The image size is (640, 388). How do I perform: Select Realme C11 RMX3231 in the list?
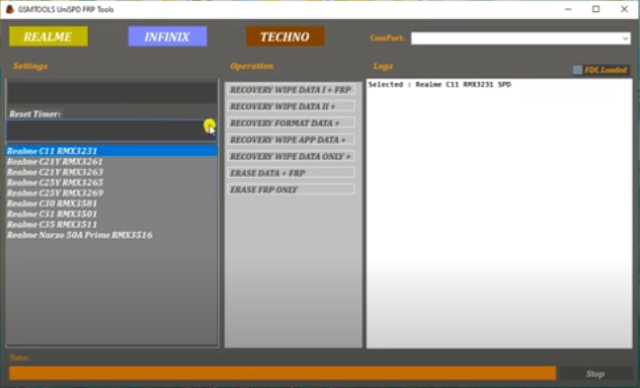pyautogui.click(x=111, y=151)
